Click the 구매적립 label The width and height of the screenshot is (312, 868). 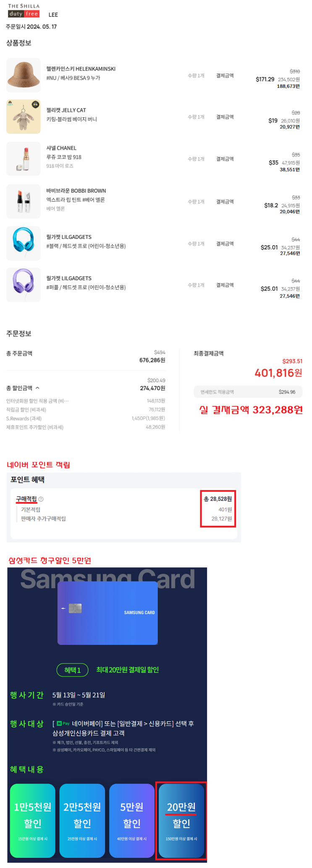click(x=26, y=499)
